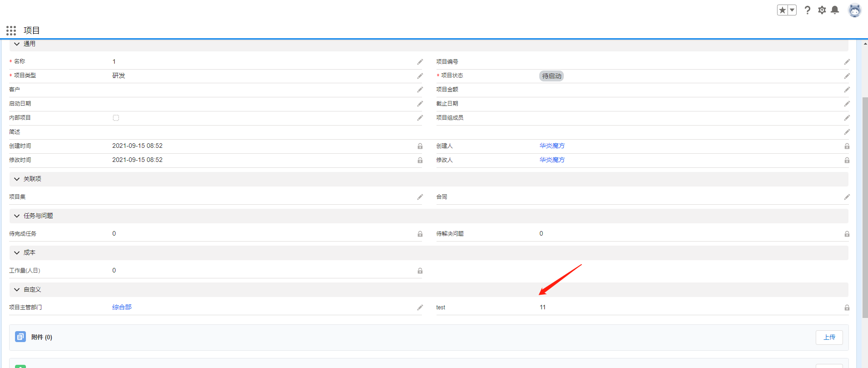
Task: Edit the 项目组成员 field pencil icon
Action: (847, 118)
